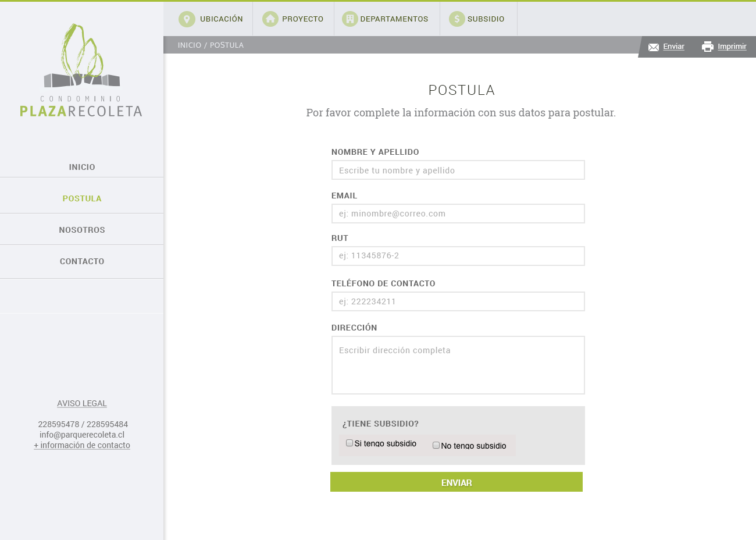Open the Postula sidebar menu item
Screen dimensions: 756x540
(82, 198)
